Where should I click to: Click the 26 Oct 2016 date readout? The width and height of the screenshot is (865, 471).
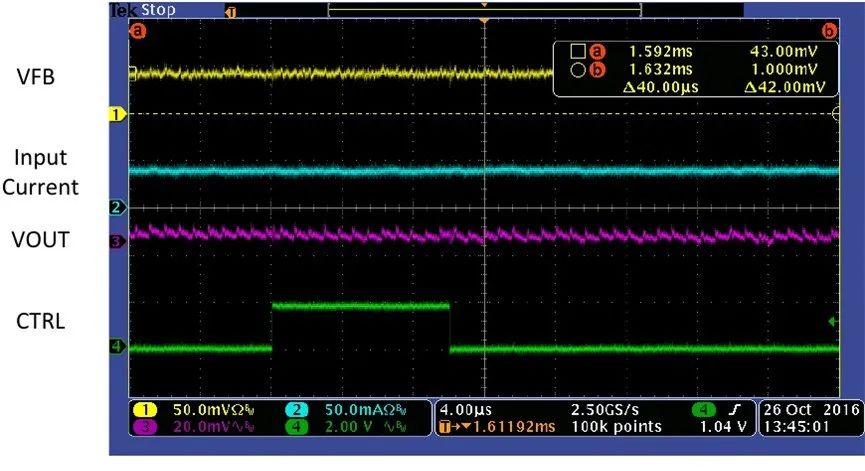(x=811, y=410)
